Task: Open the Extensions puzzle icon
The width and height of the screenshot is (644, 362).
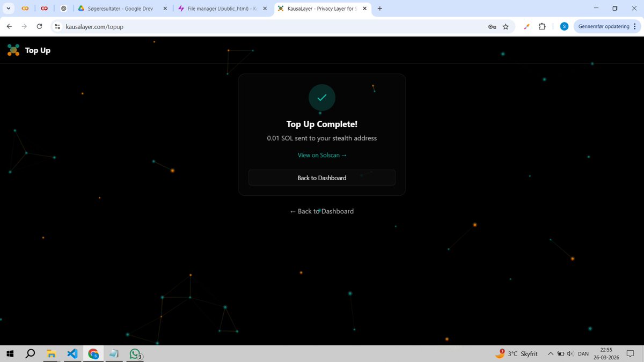Action: pyautogui.click(x=542, y=26)
